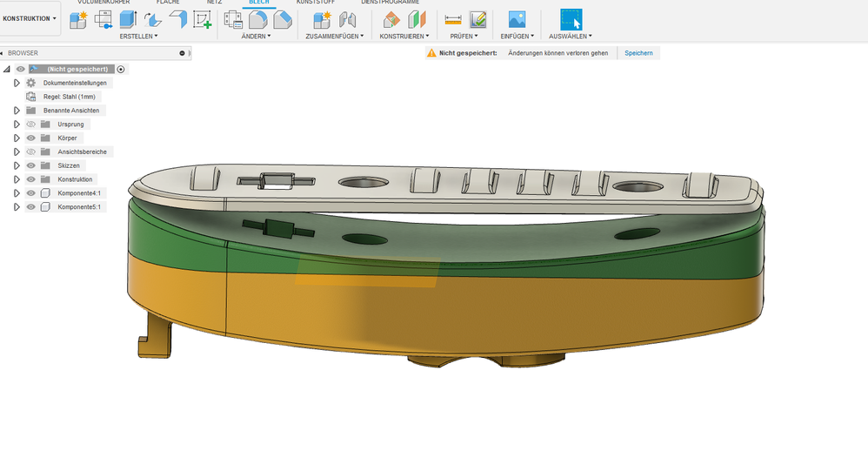Select the Regel: Stahl (1mm) entry

coord(70,97)
